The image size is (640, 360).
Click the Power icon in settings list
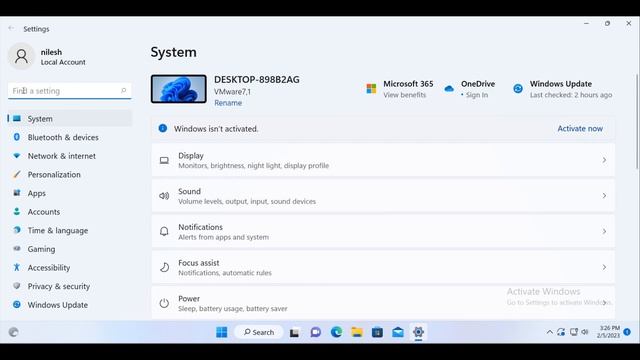click(x=164, y=303)
